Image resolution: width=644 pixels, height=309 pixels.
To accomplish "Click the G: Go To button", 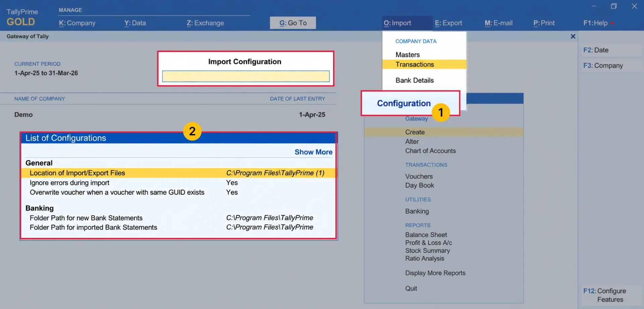I will pyautogui.click(x=293, y=23).
